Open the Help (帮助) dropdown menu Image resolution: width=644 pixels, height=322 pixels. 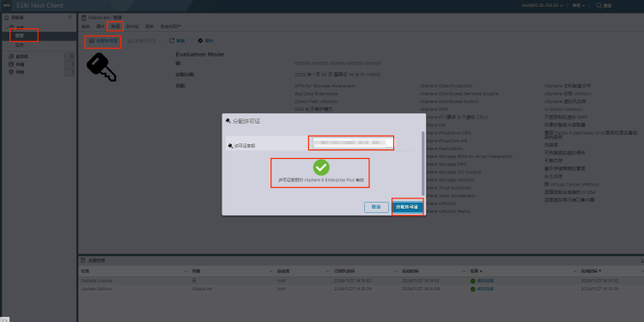point(578,5)
